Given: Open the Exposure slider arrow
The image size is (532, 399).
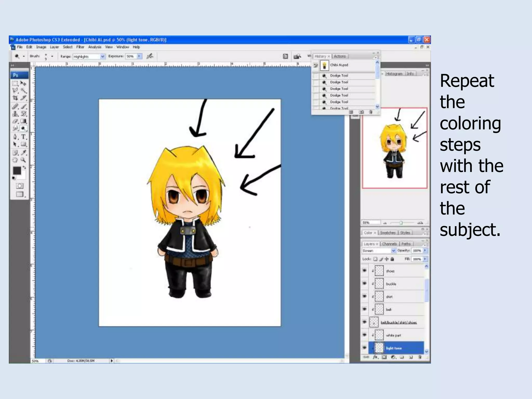Looking at the screenshot, I should tap(139, 56).
